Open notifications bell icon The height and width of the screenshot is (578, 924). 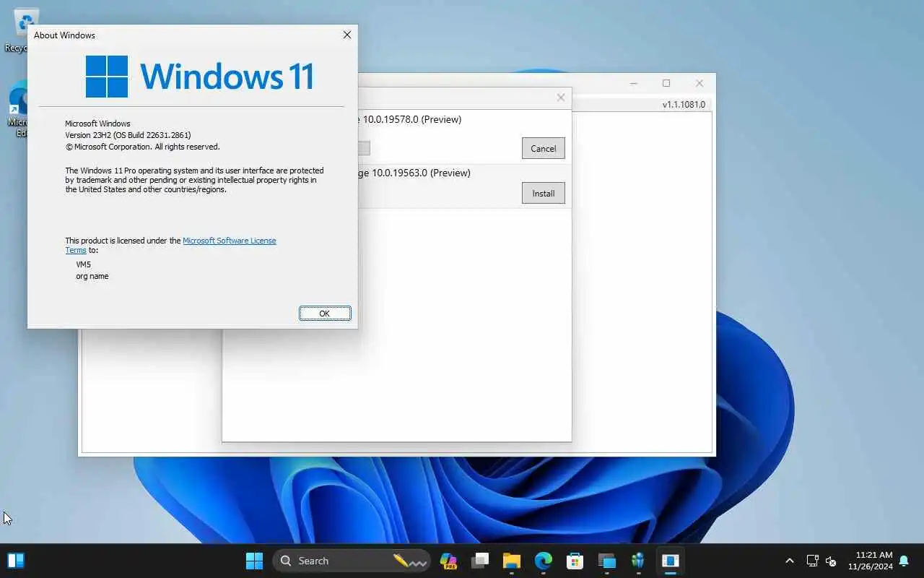tap(904, 561)
